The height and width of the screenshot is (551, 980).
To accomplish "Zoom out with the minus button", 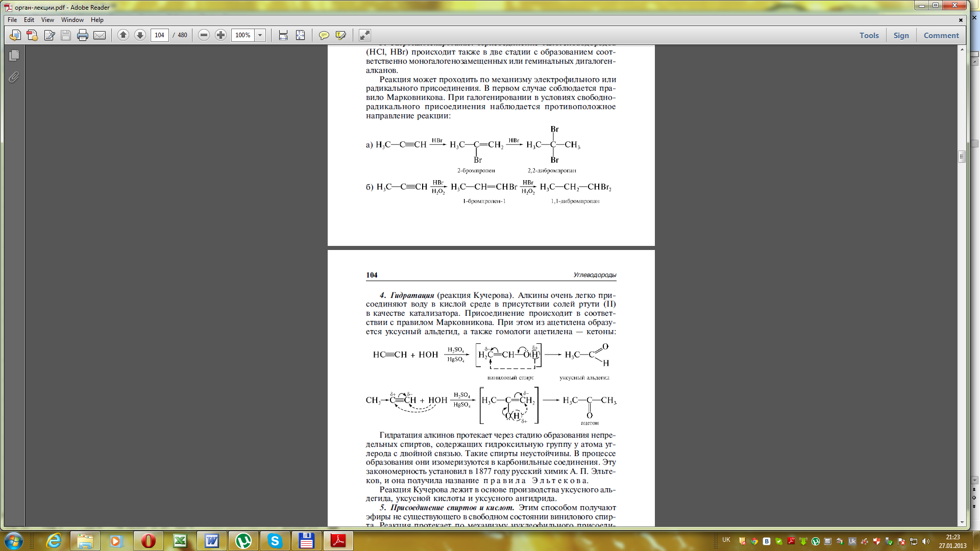I will 204,35.
